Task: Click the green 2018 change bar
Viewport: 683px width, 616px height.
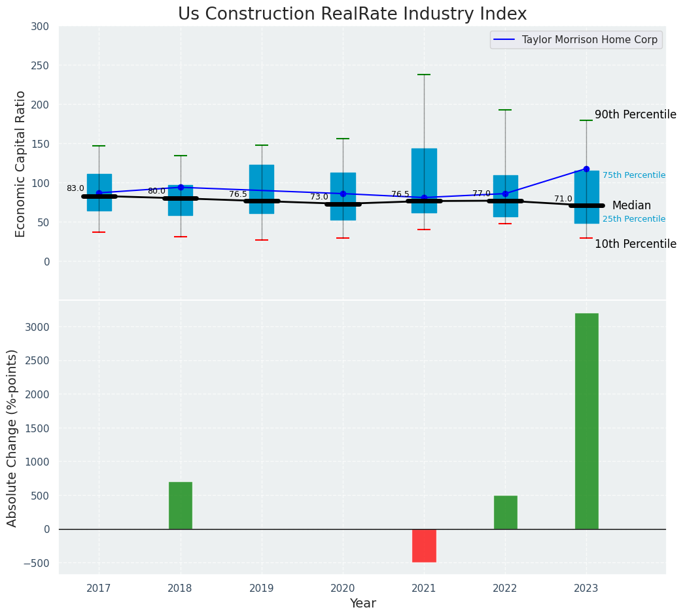Action: [x=181, y=505]
